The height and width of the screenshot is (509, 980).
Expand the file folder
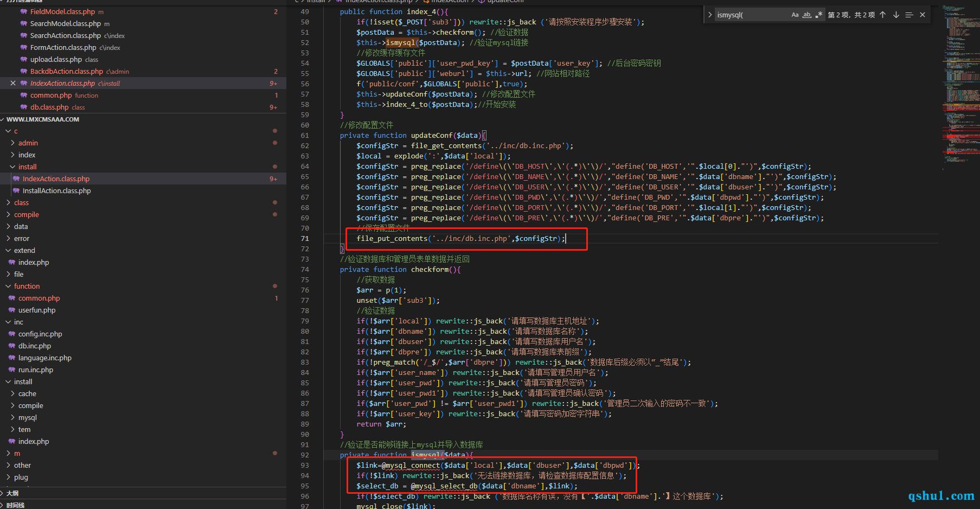(x=8, y=274)
